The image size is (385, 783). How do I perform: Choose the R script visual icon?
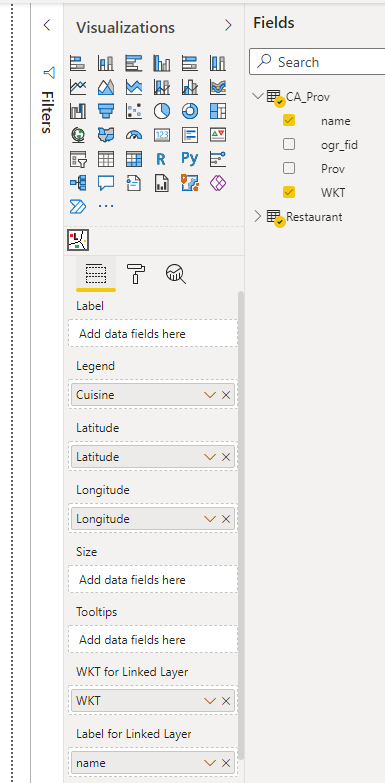[x=161, y=159]
